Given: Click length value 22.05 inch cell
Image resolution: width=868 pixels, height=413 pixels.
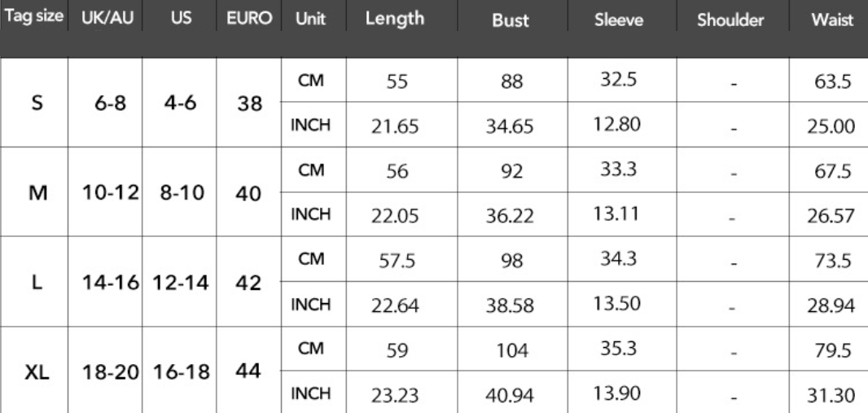Looking at the screenshot, I should click(395, 215).
